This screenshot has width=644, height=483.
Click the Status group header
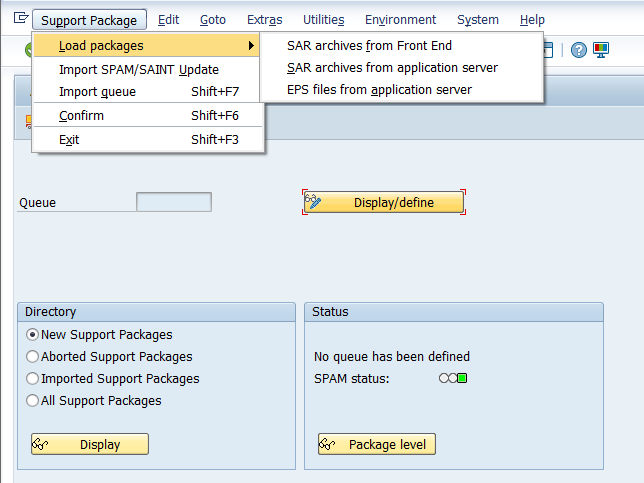coord(454,312)
